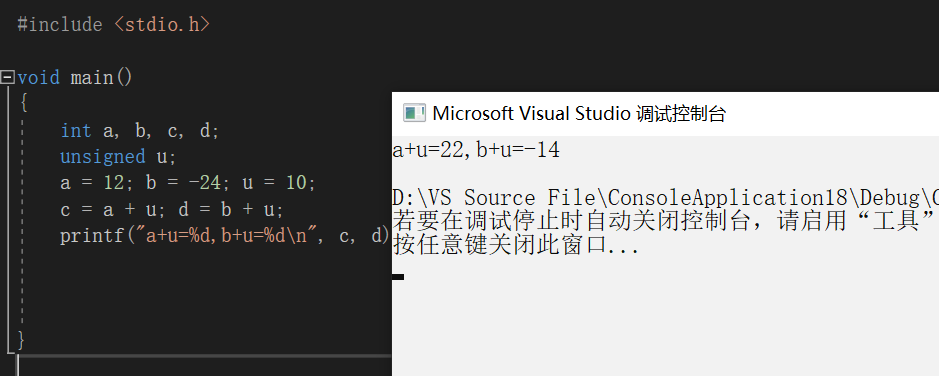Click the debug console window icon
Viewport: 939px width, 376px height.
[414, 113]
